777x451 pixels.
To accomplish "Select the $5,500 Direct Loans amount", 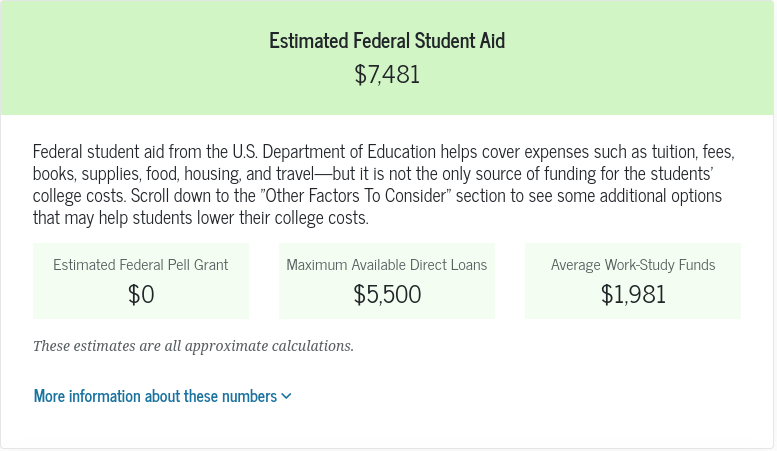I will (x=386, y=295).
